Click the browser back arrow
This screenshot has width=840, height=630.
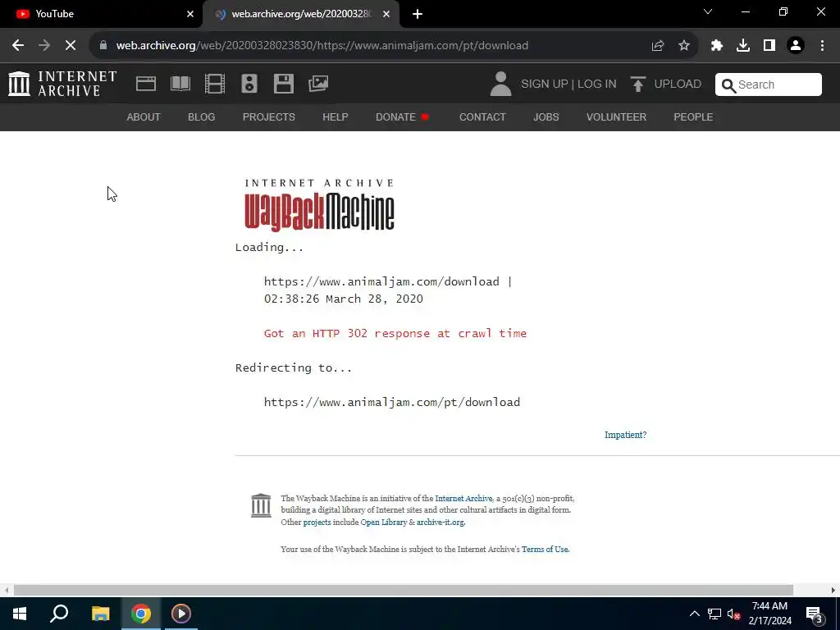pyautogui.click(x=18, y=45)
